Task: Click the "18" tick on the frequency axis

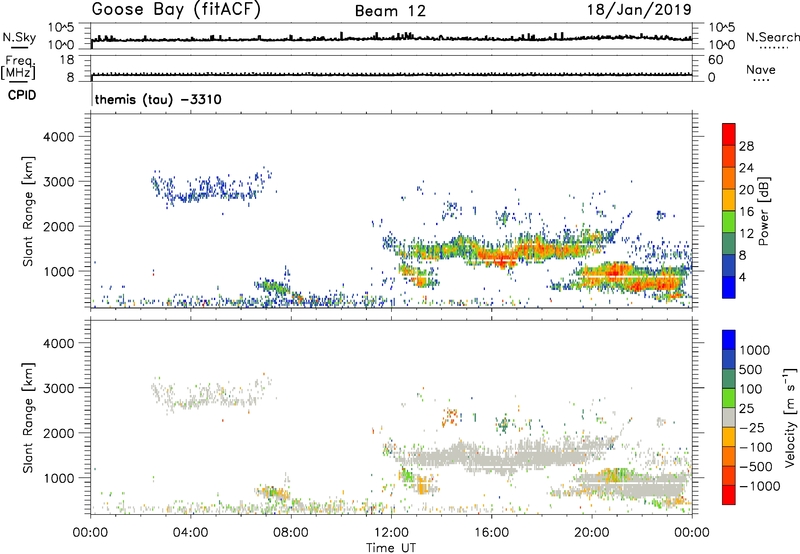Action: [67, 60]
